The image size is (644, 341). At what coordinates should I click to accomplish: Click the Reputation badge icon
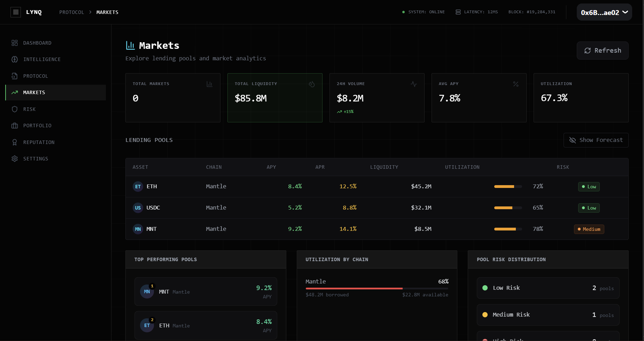point(15,142)
